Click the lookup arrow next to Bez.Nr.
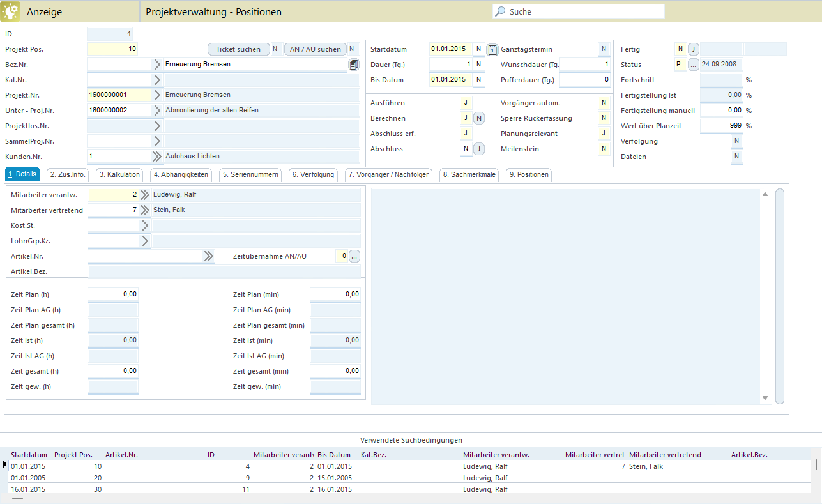This screenshot has height=504, width=822. 158,65
